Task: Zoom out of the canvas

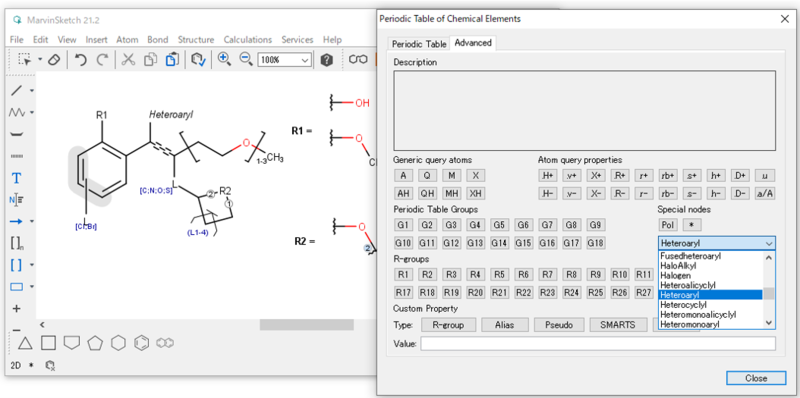Action: coord(246,59)
